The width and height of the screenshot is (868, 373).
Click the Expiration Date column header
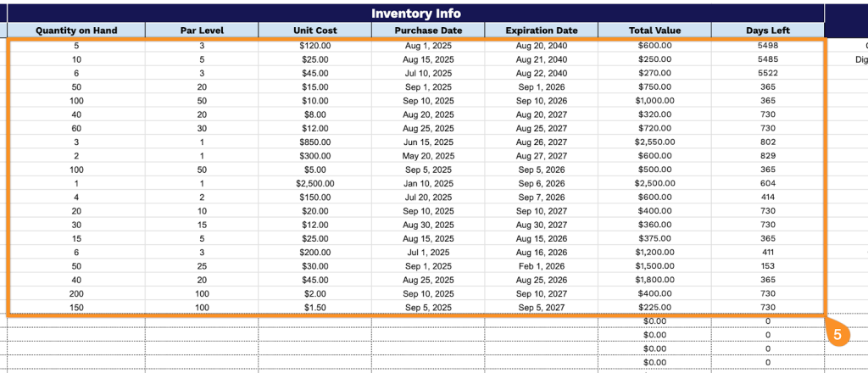click(541, 31)
